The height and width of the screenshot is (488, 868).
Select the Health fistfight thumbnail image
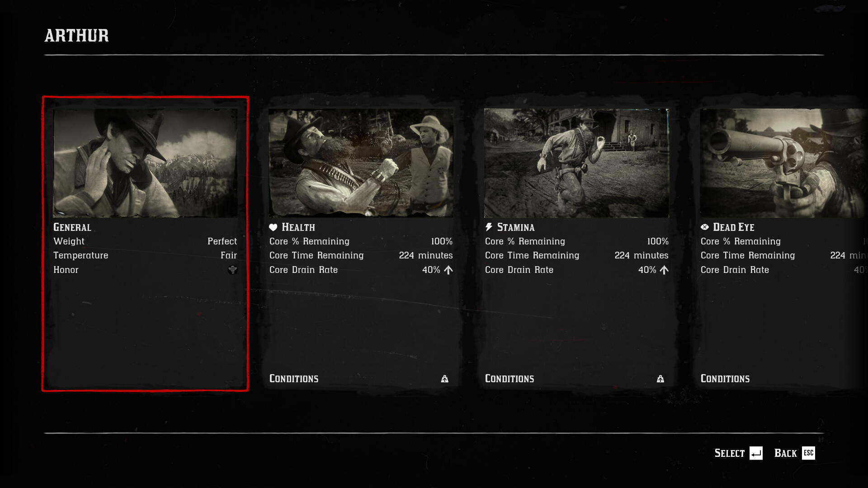(x=361, y=163)
